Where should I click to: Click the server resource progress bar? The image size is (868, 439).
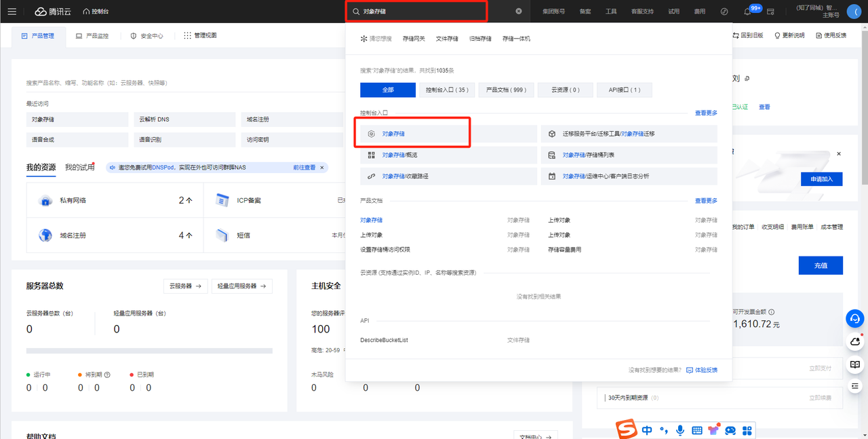tap(149, 351)
